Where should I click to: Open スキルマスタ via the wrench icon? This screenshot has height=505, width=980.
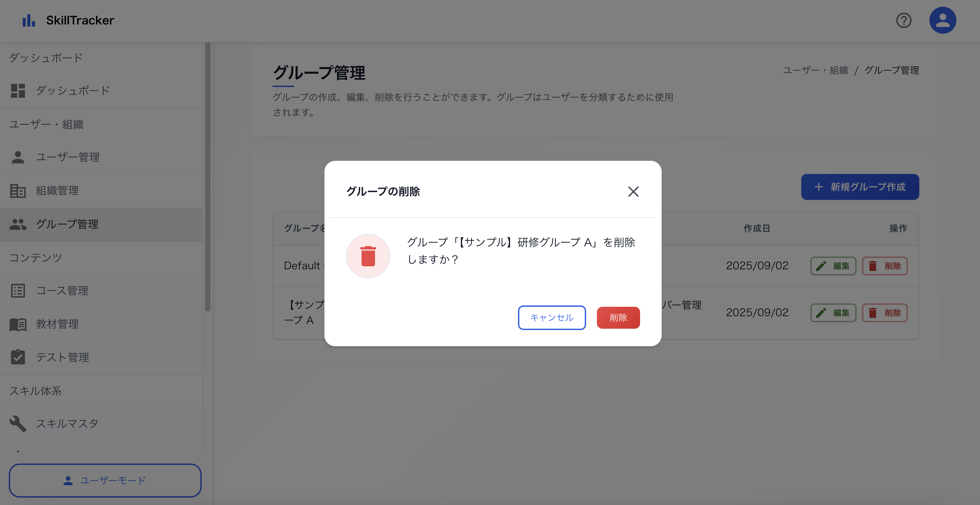click(18, 424)
